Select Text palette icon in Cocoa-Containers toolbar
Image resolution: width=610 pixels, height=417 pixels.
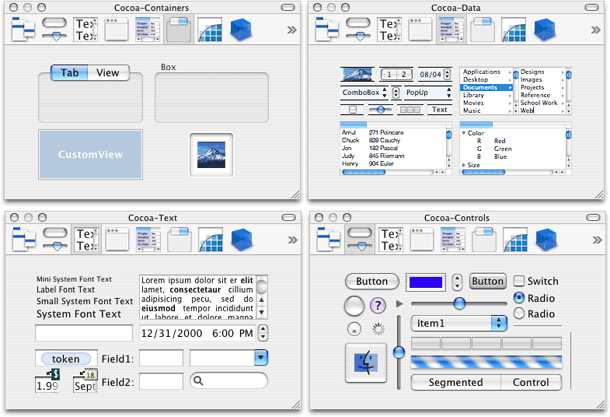pyautogui.click(x=86, y=29)
